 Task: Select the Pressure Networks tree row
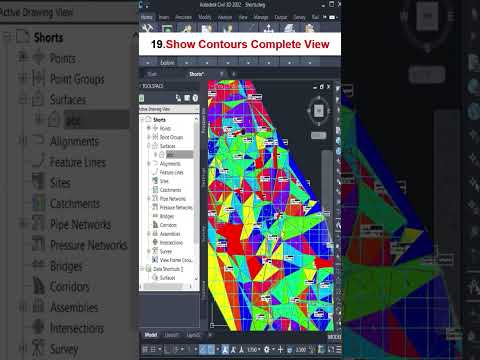tap(172, 207)
